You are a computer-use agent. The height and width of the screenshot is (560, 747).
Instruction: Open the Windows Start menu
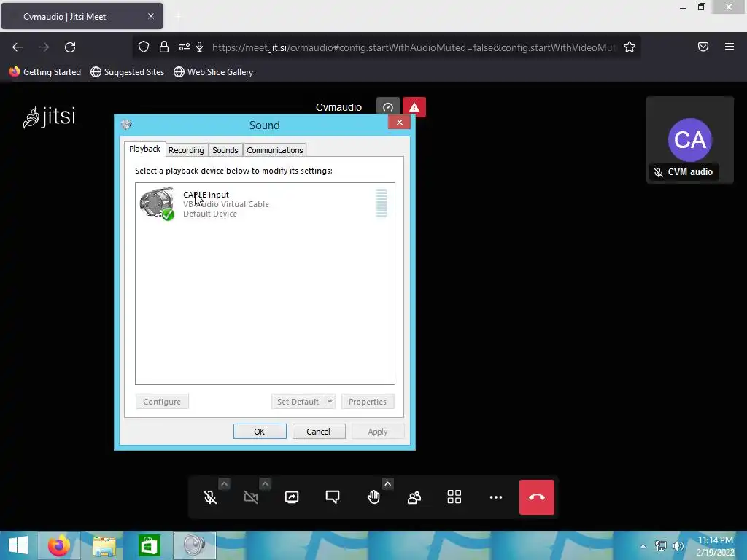pyautogui.click(x=18, y=545)
